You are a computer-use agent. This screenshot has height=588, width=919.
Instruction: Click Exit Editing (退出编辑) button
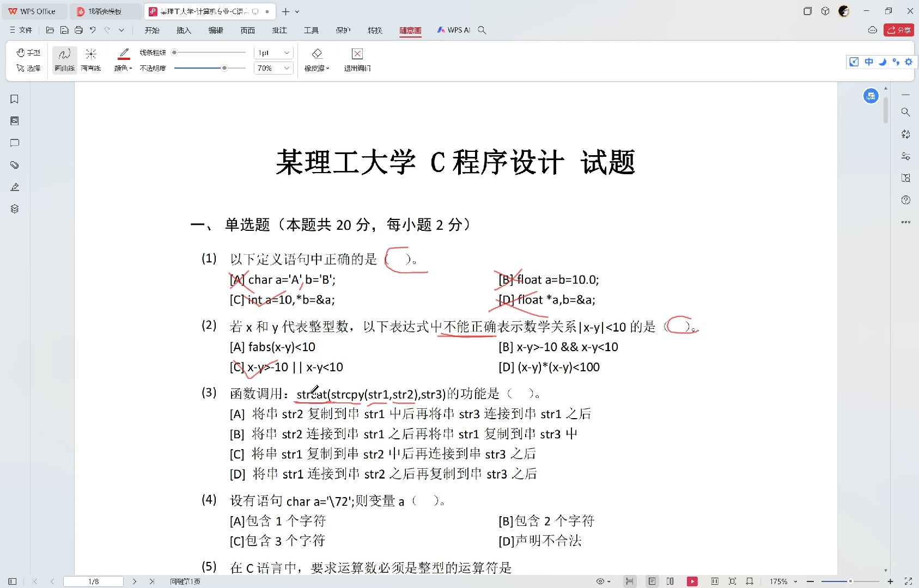point(357,60)
